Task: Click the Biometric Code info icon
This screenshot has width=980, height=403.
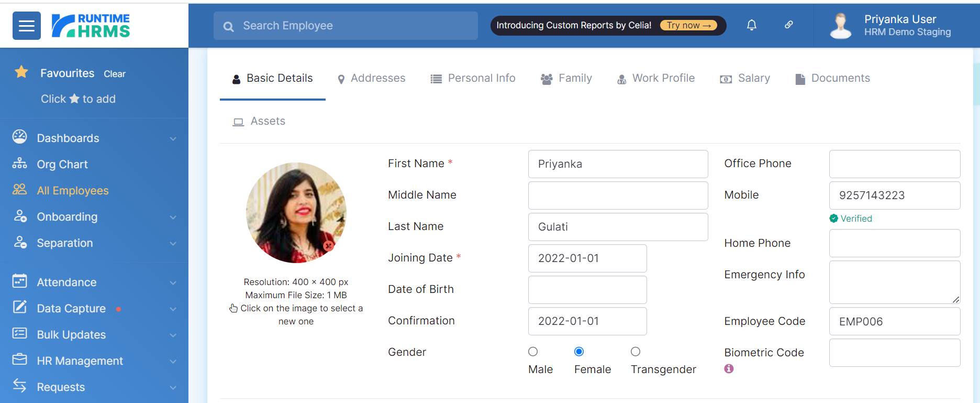Action: point(729,368)
